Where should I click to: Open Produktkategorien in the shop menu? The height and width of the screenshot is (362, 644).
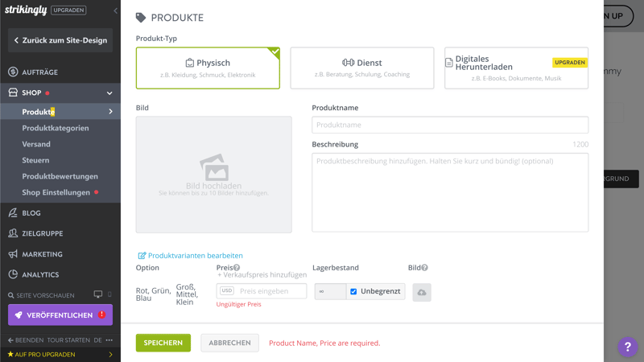pyautogui.click(x=56, y=128)
